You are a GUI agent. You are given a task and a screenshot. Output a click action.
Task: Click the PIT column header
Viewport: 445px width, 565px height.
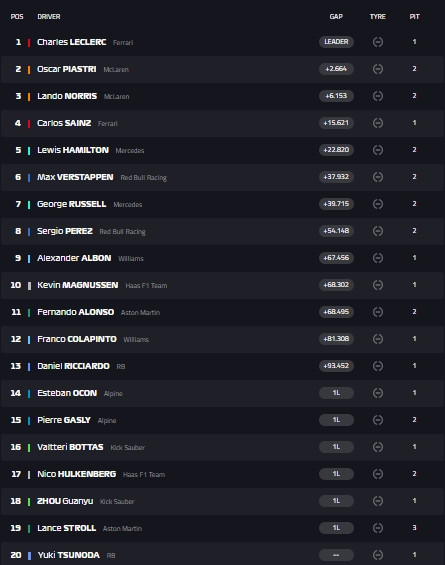[x=414, y=17]
